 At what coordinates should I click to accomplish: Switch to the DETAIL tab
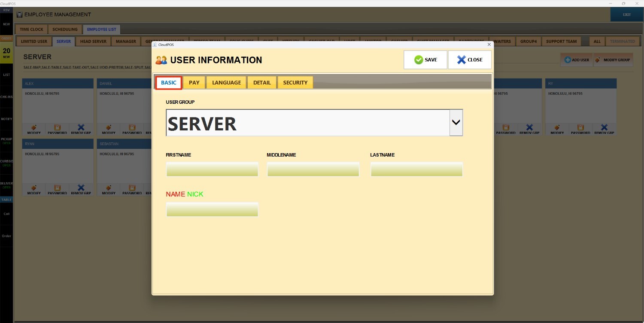pos(262,82)
